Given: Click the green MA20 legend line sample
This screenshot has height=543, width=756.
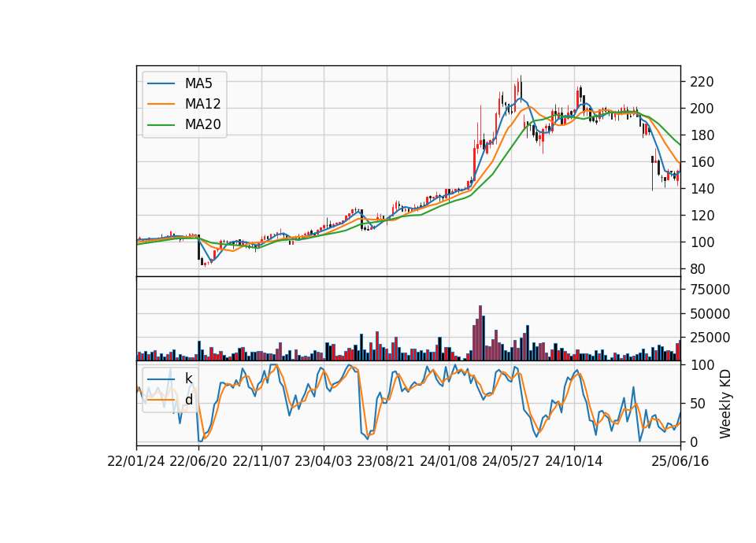Looking at the screenshot, I should pyautogui.click(x=161, y=125).
